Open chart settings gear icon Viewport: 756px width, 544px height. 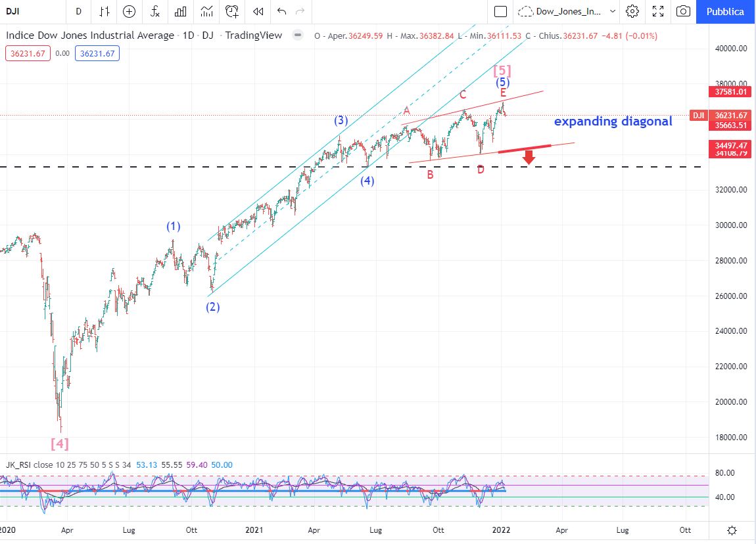pos(632,11)
